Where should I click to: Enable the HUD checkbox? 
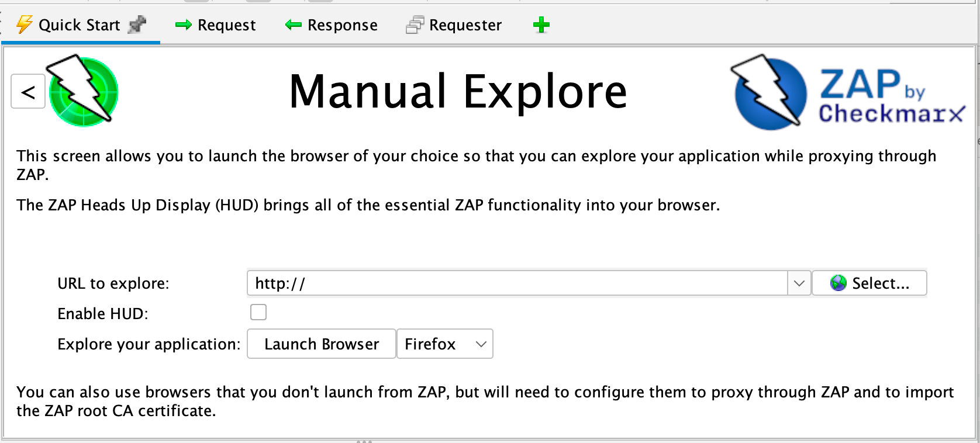tap(258, 313)
